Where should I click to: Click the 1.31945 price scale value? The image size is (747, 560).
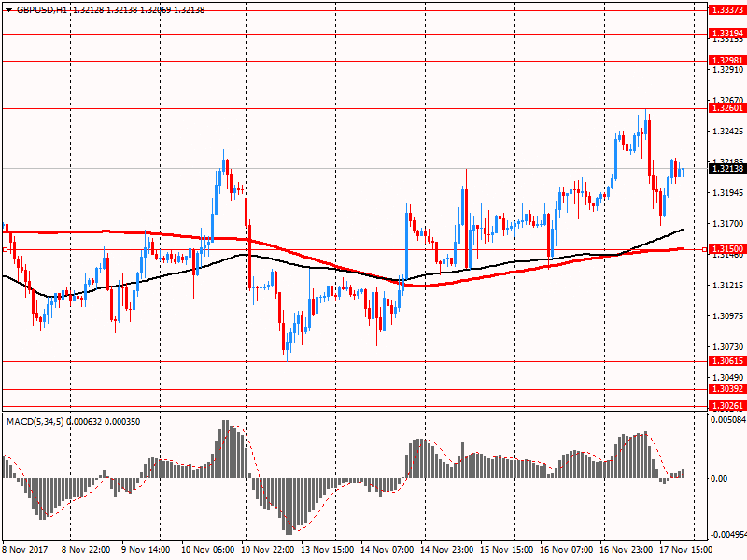728,193
